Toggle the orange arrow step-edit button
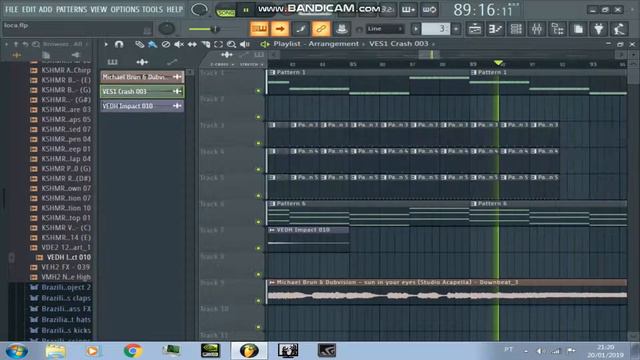This screenshot has height=360, width=640. coord(280,29)
